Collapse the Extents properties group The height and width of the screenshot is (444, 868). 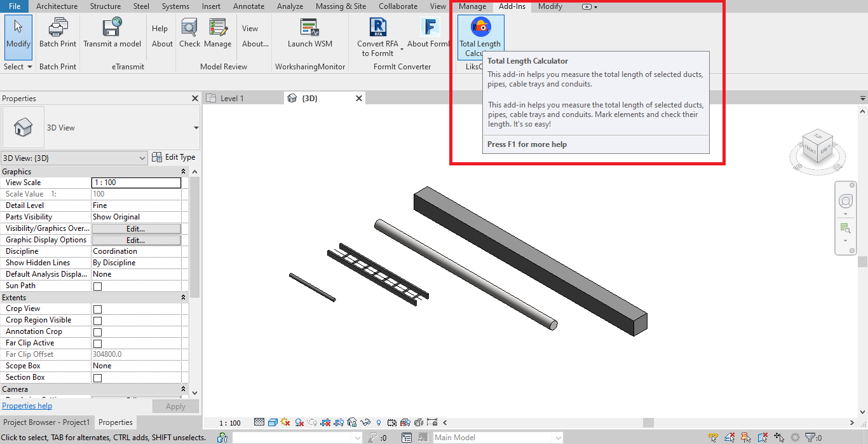tap(183, 298)
